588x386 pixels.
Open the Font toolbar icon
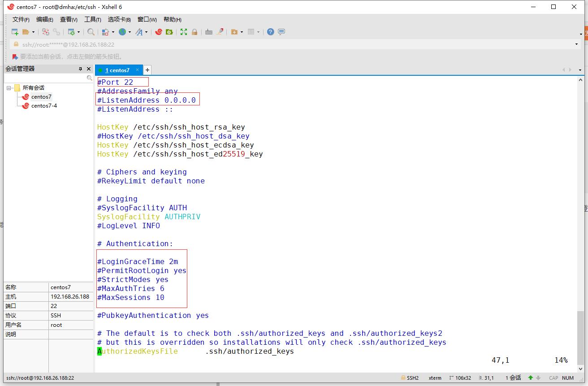139,32
